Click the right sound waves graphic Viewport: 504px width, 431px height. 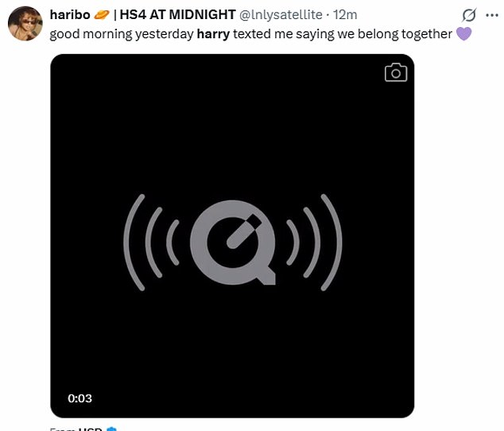point(315,239)
